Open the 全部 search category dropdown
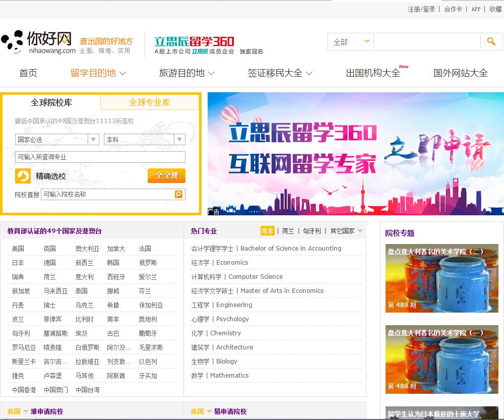Image resolution: width=504 pixels, height=420 pixels. tap(351, 42)
